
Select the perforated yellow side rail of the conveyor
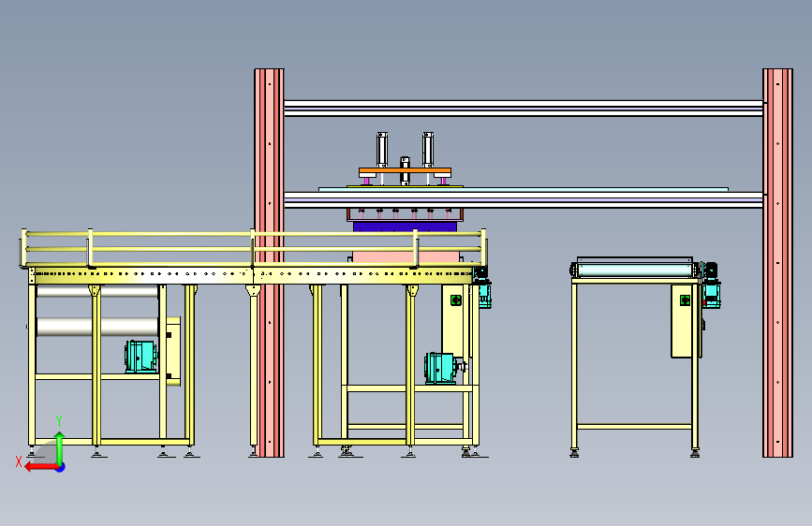252,274
